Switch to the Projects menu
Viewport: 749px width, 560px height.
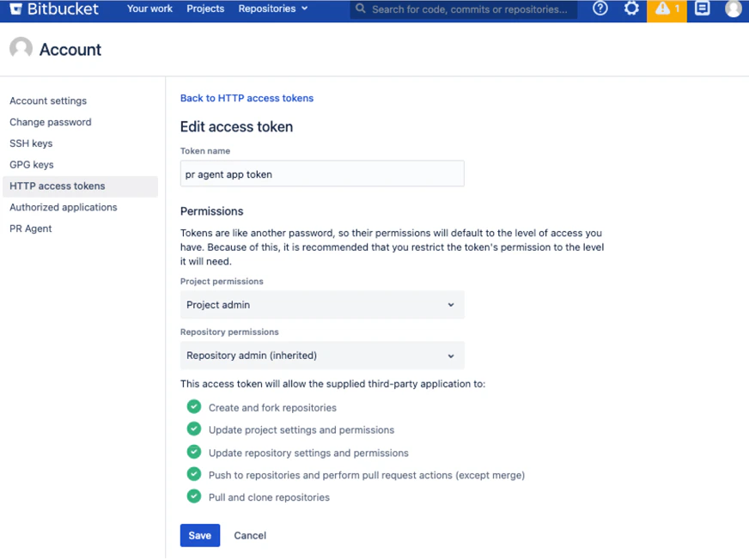point(205,9)
